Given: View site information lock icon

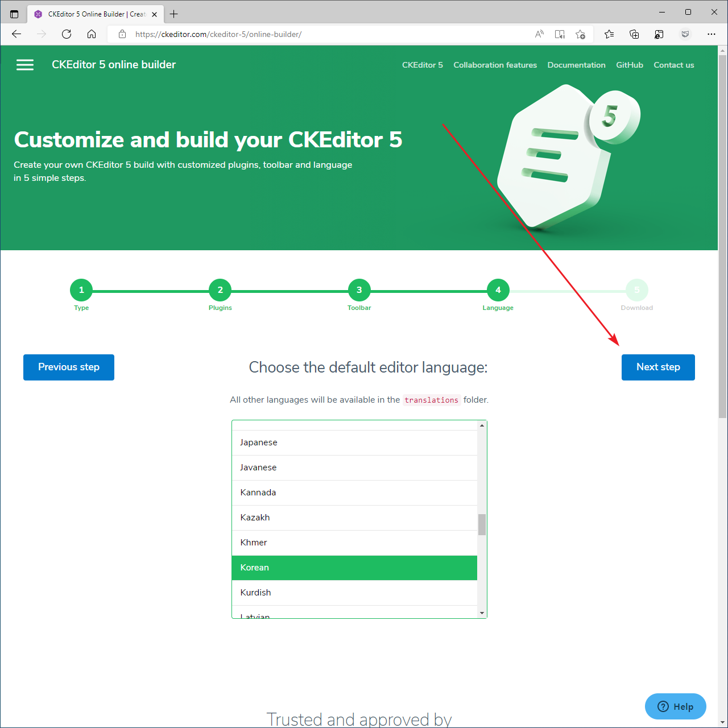Looking at the screenshot, I should pyautogui.click(x=122, y=34).
